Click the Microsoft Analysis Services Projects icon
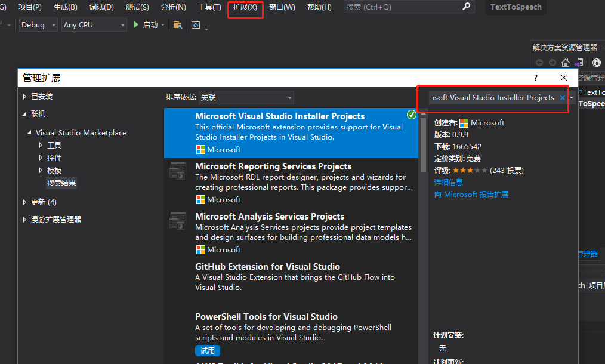 [x=178, y=221]
